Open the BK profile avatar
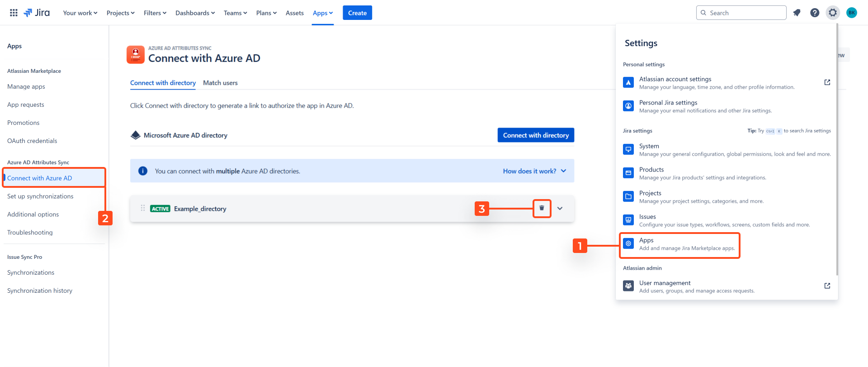 coord(852,13)
